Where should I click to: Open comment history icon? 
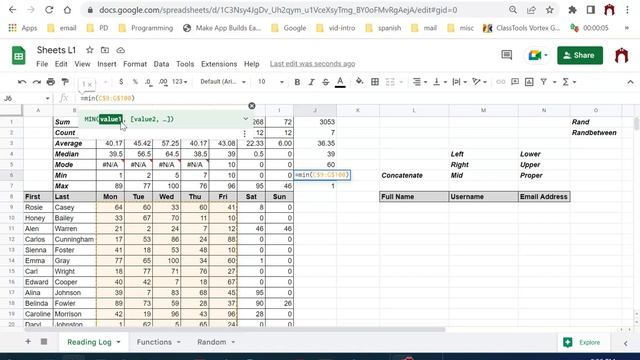[507, 55]
